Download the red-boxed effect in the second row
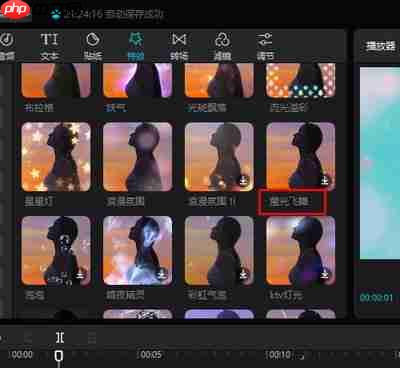Viewport: 400px width, 368px height. (x=325, y=181)
